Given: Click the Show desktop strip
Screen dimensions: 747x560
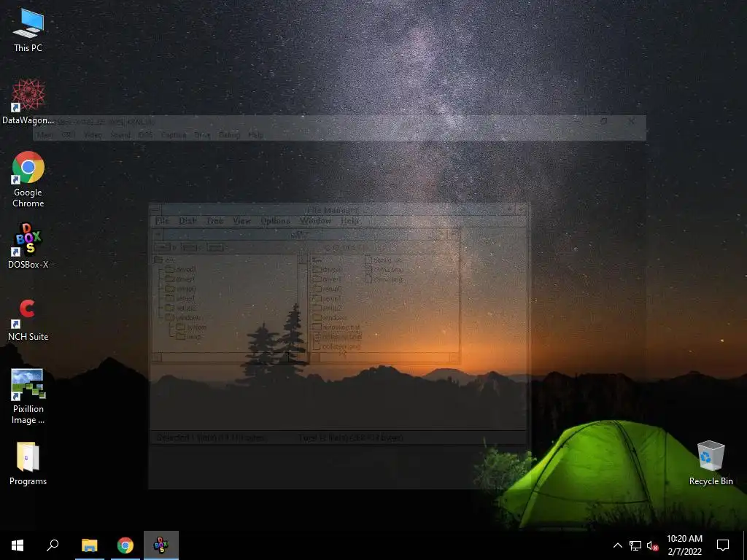Looking at the screenshot, I should pos(745,545).
